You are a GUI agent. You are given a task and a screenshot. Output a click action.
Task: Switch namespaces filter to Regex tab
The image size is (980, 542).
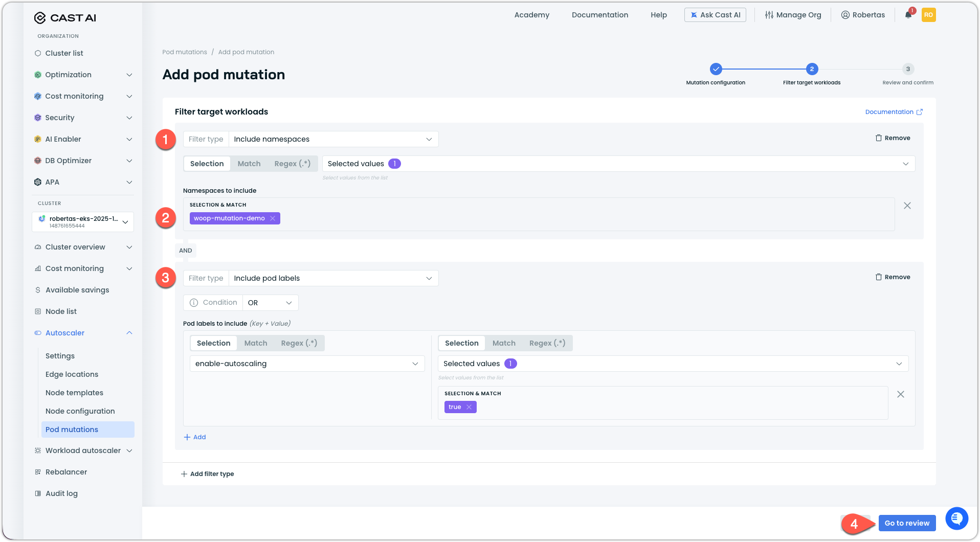pyautogui.click(x=293, y=164)
